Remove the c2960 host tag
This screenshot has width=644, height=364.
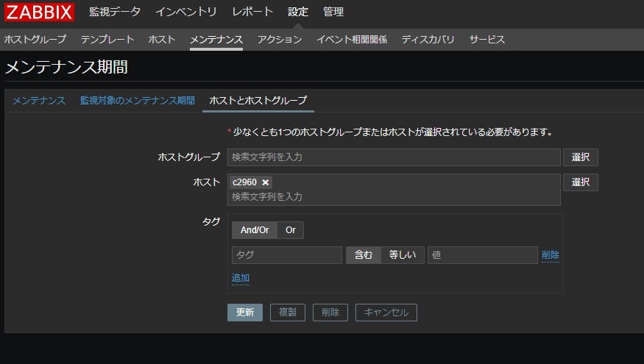[265, 182]
